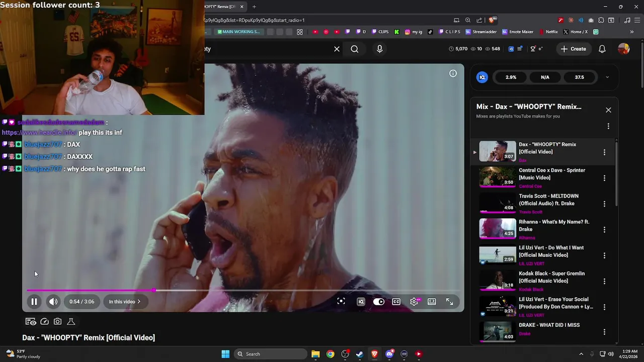Open the Mix playlist options three-dot menu
This screenshot has height=362, width=644.
click(608, 126)
